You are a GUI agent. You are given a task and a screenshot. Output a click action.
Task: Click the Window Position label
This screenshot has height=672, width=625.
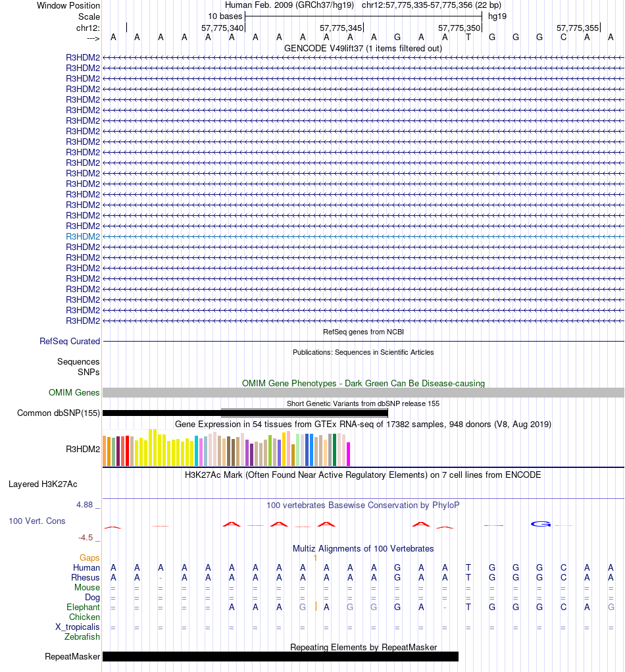pyautogui.click(x=68, y=5)
